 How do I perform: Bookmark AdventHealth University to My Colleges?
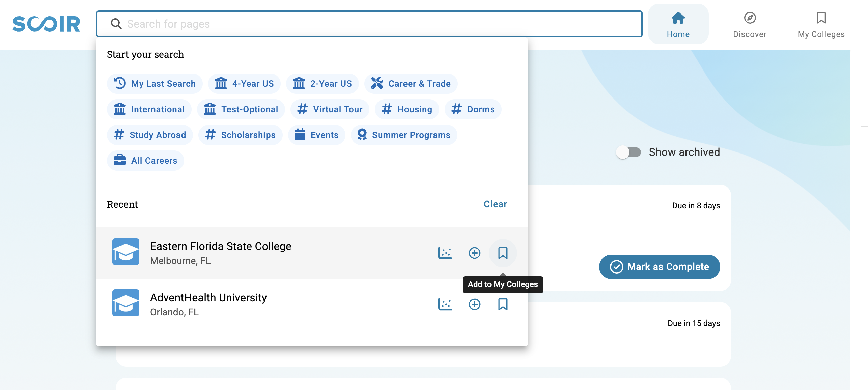tap(503, 304)
